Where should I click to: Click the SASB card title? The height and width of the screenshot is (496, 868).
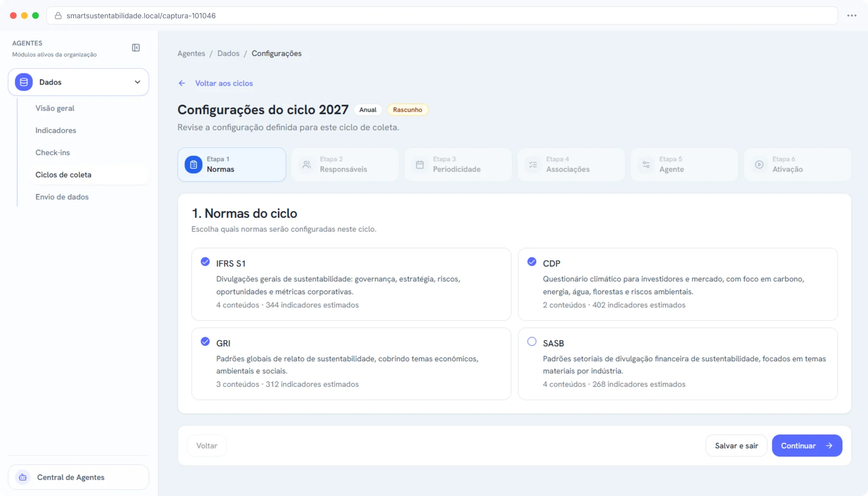tap(553, 343)
